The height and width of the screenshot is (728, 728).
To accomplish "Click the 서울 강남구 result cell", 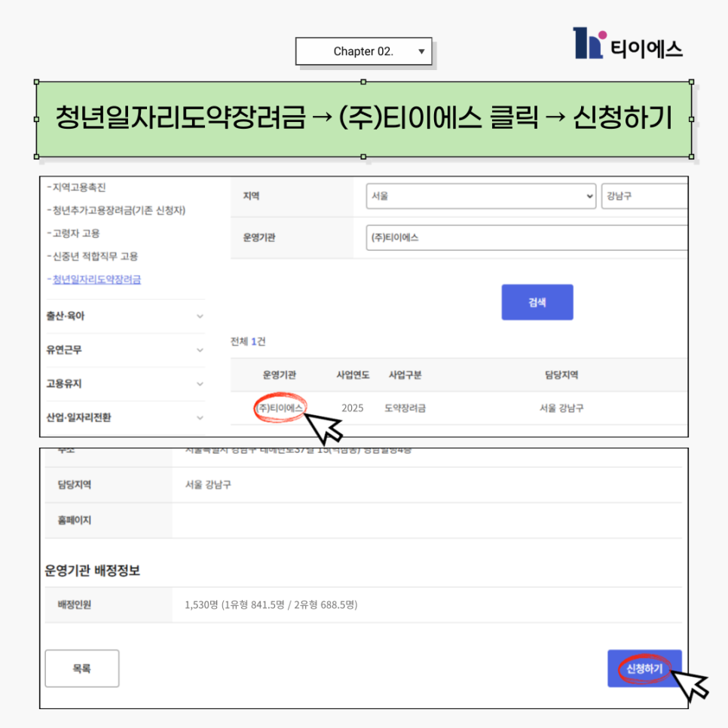I will (561, 408).
